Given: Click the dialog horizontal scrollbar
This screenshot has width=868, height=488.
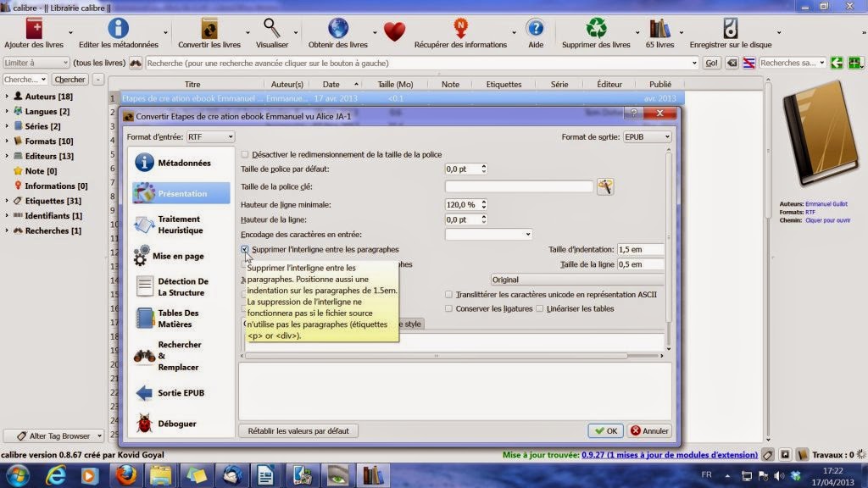Looking at the screenshot, I should (437, 356).
